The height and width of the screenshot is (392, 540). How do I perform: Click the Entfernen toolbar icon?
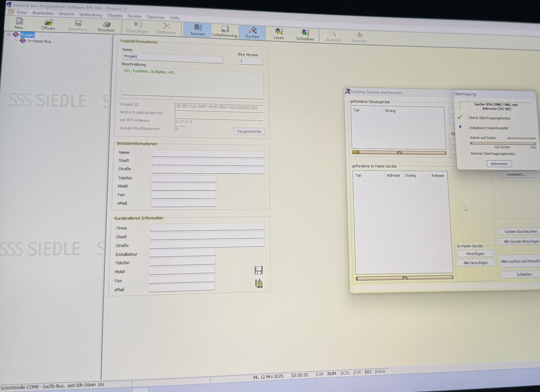pos(166,26)
